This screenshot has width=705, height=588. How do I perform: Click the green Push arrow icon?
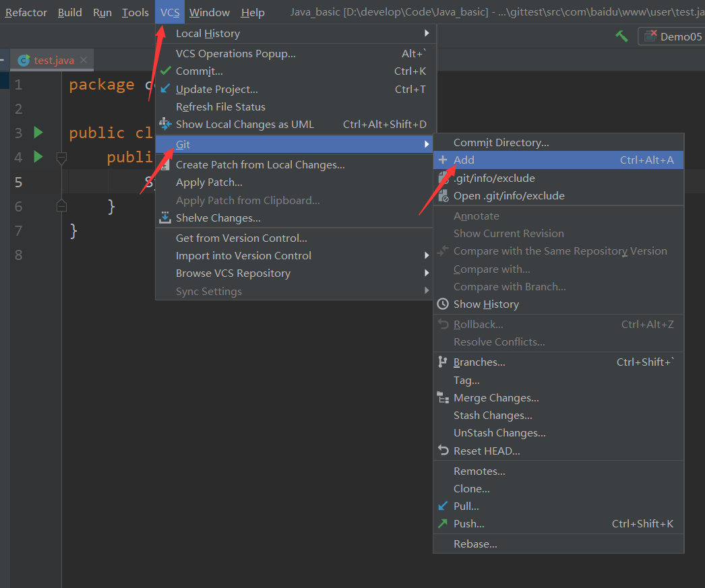443,523
